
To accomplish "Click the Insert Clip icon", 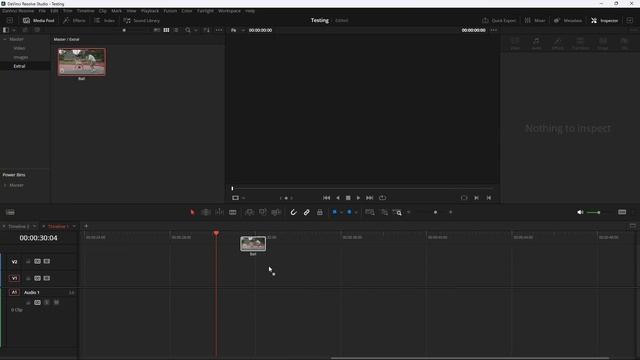I will [249, 212].
